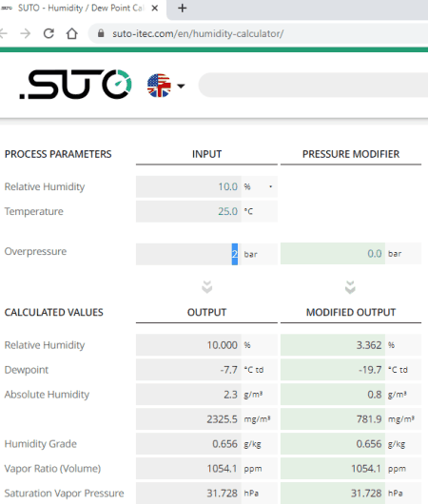Edit the Relative Humidity input 10.0

[188, 186]
